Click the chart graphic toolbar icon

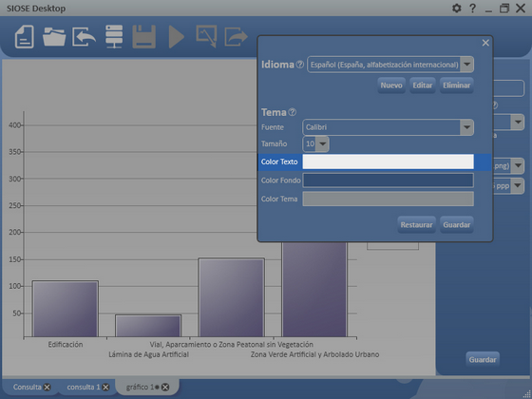coord(206,36)
